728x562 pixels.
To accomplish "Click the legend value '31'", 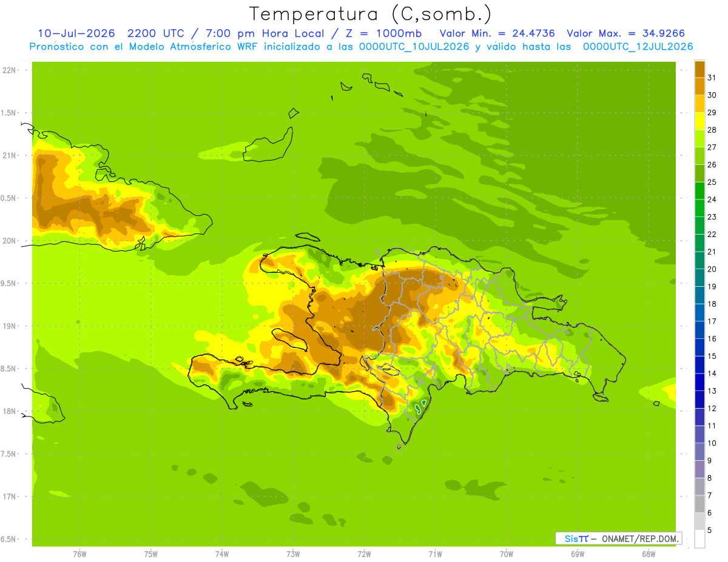I will click(x=712, y=78).
